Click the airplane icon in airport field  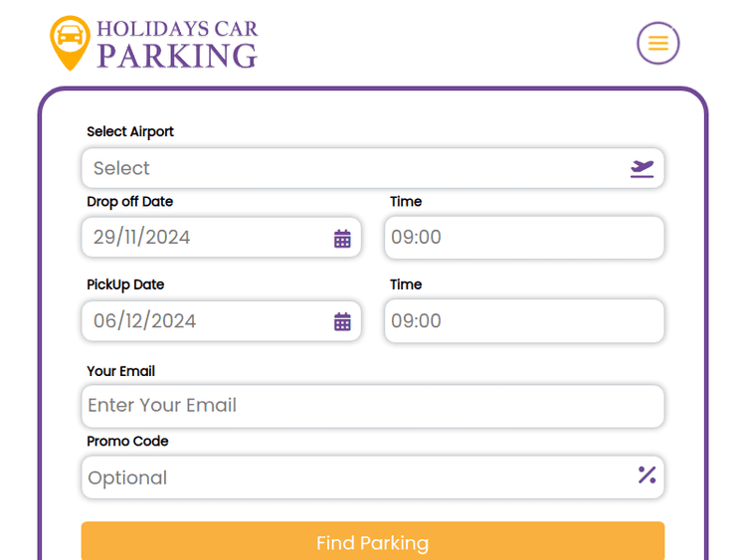click(642, 168)
